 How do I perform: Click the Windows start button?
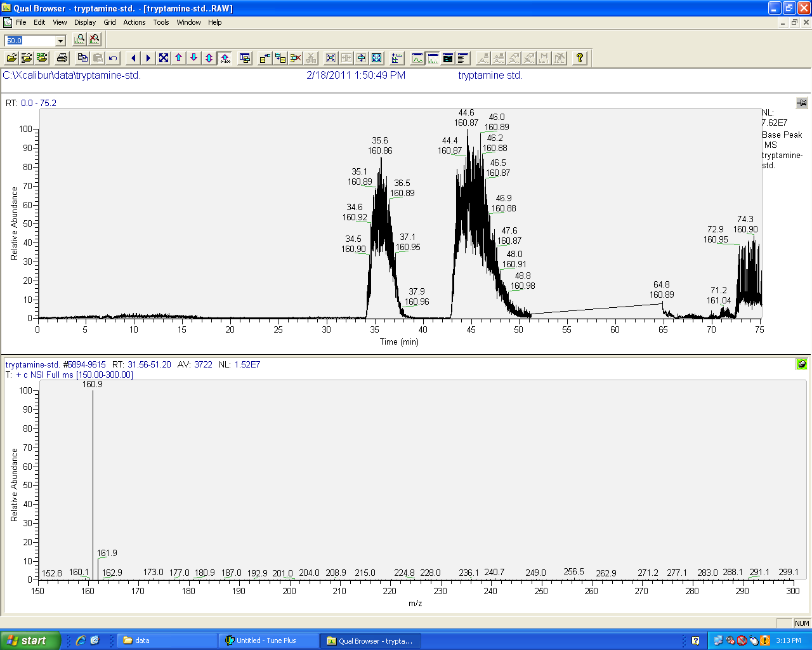point(30,640)
